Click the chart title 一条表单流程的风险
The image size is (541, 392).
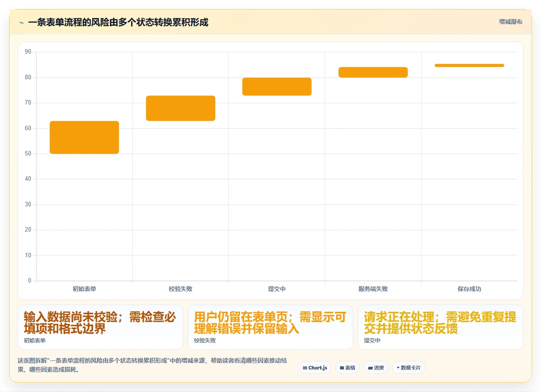click(118, 22)
